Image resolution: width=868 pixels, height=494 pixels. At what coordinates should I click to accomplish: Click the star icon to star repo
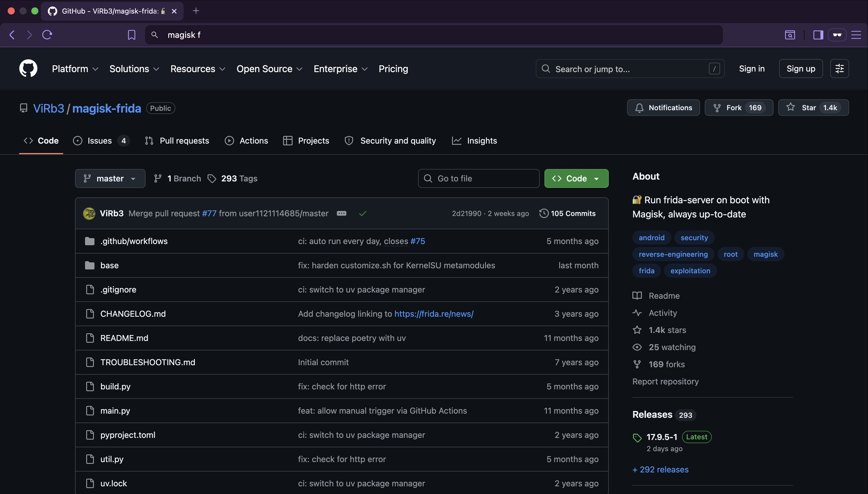click(x=790, y=107)
